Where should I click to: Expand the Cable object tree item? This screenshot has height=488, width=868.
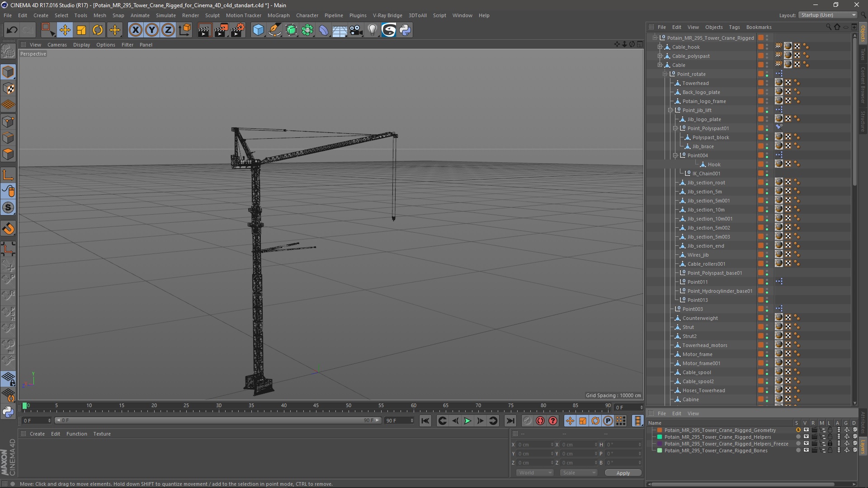660,65
